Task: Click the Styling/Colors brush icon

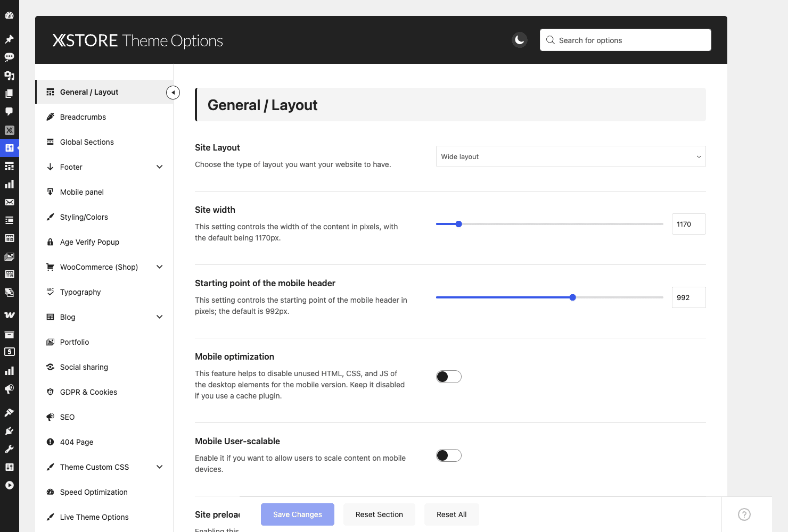Action: point(50,217)
